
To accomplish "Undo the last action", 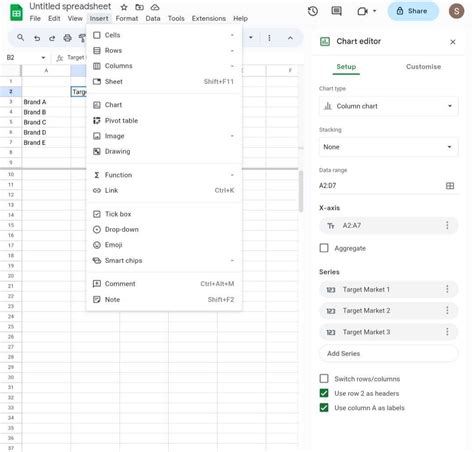I will click(x=37, y=38).
